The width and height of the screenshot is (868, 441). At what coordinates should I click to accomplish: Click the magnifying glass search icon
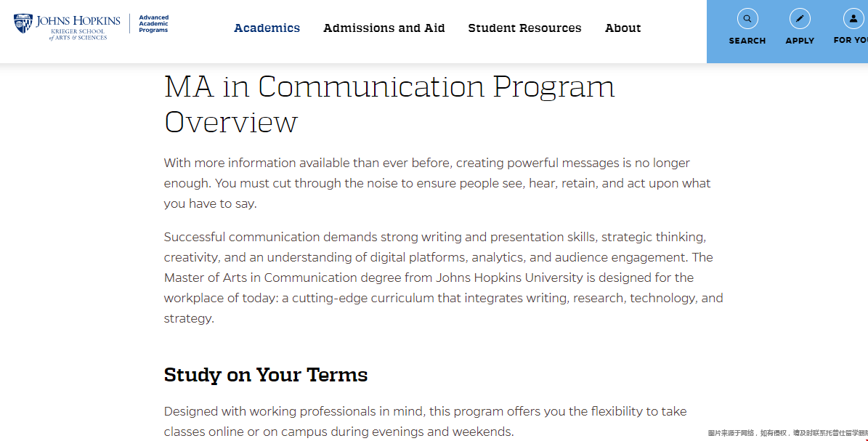click(747, 19)
